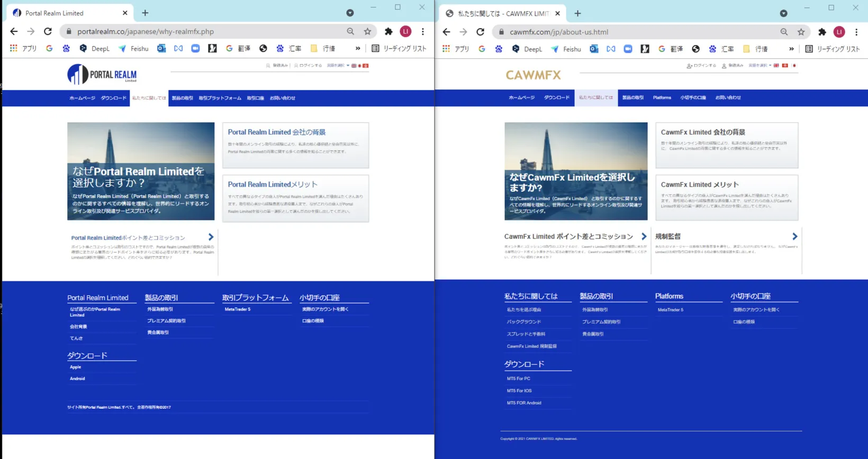Image resolution: width=868 pixels, height=459 pixels.
Task: Show hidden bookmarks chevron in Portal Realm window
Action: [x=358, y=49]
